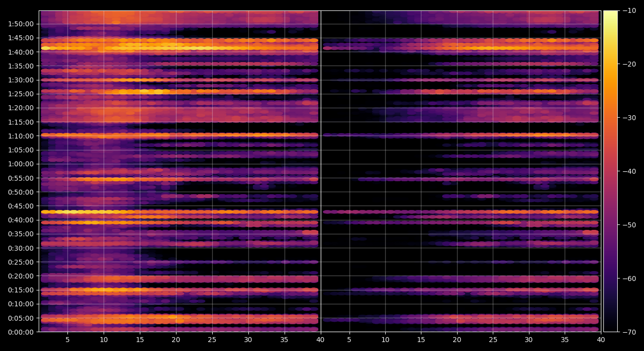Click the 1:35:00 time axis label
This screenshot has width=644, height=351.
click(x=20, y=66)
